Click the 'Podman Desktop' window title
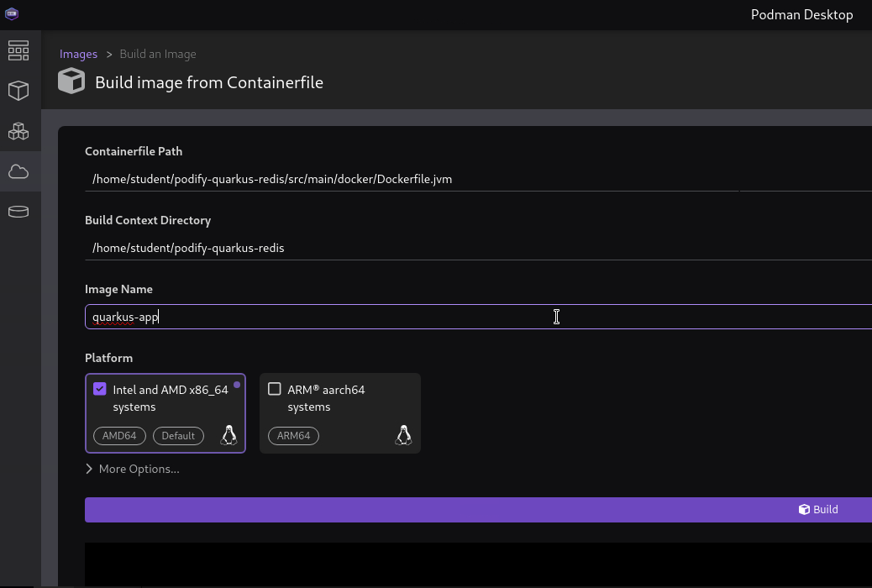The image size is (872, 588). 802,14
